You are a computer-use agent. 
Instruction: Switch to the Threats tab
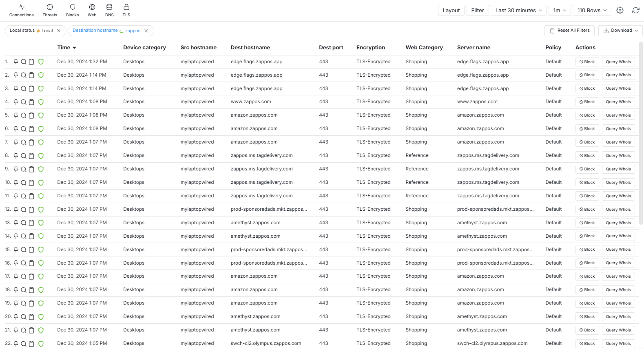(50, 11)
